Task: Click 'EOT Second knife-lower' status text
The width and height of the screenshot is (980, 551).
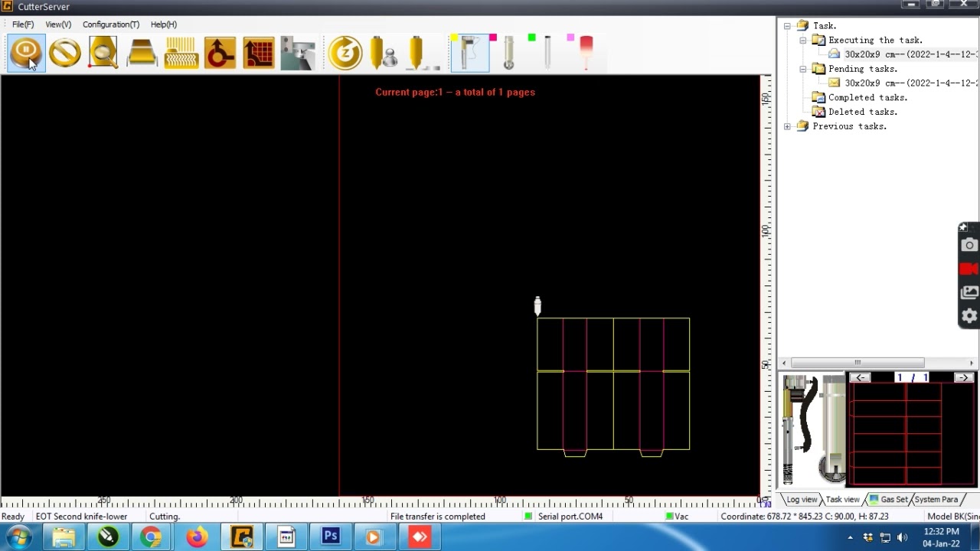Action: [81, 517]
